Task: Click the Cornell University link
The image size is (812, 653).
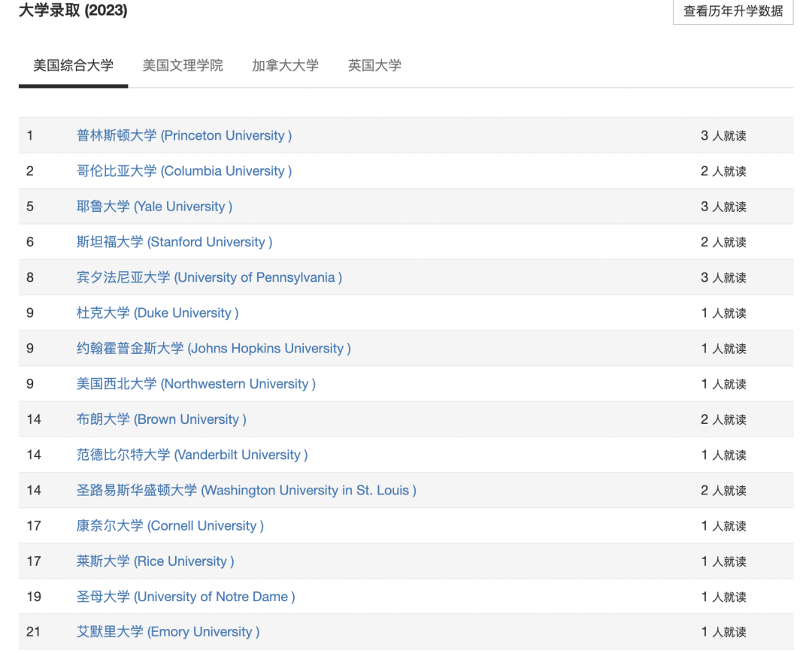Action: 170,525
